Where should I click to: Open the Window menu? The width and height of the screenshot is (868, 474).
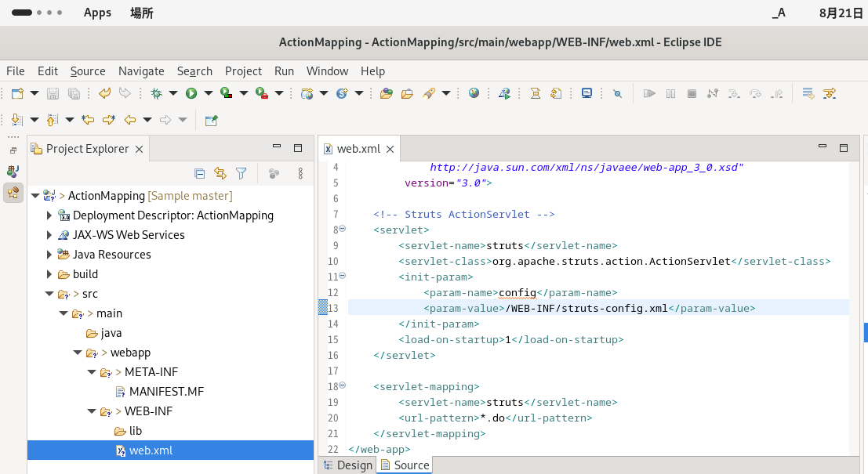click(327, 71)
